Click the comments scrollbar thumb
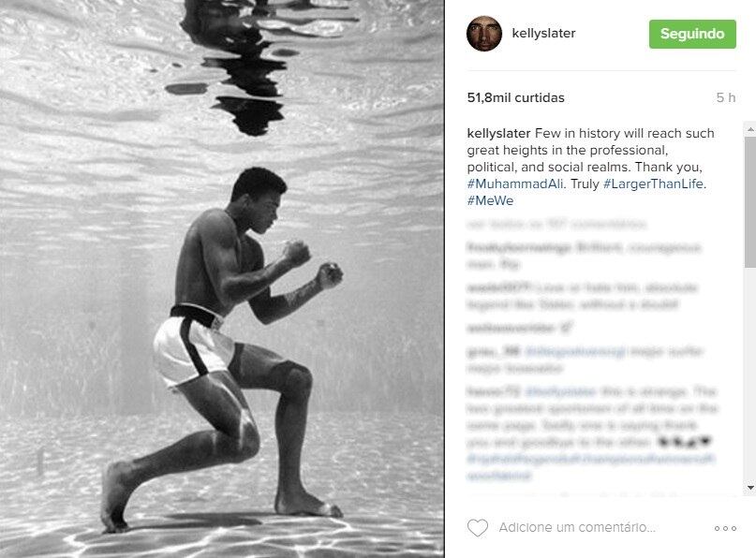Screen dimensions: 756x558 coord(750,202)
